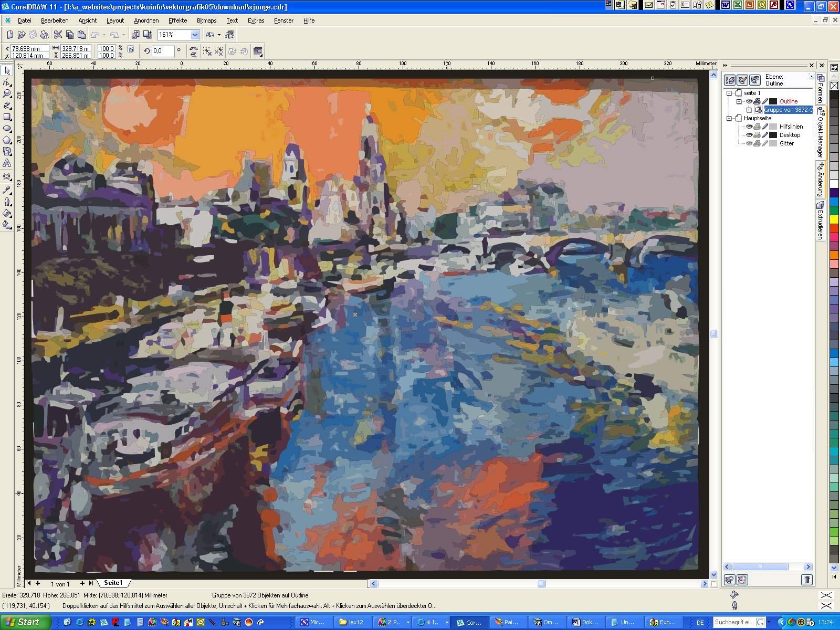Switch to the Seite1 page tab

pyautogui.click(x=113, y=583)
